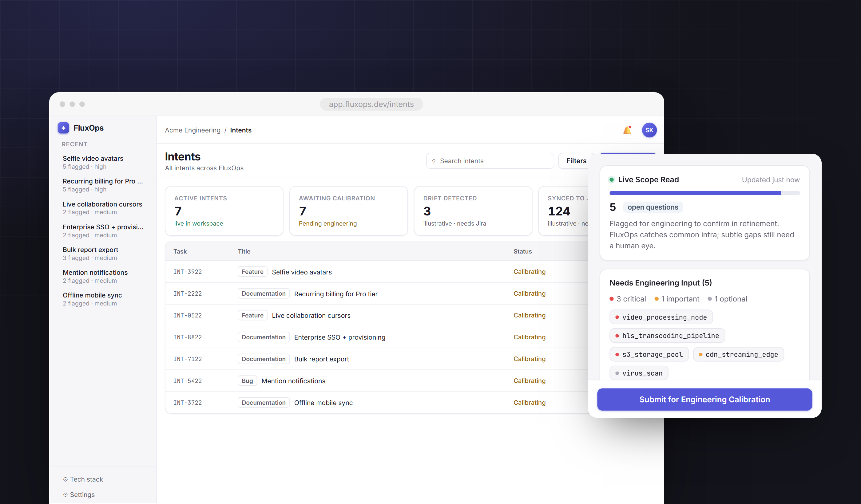861x504 pixels.
Task: Open Bulk report export in Recent
Action: click(x=103, y=254)
